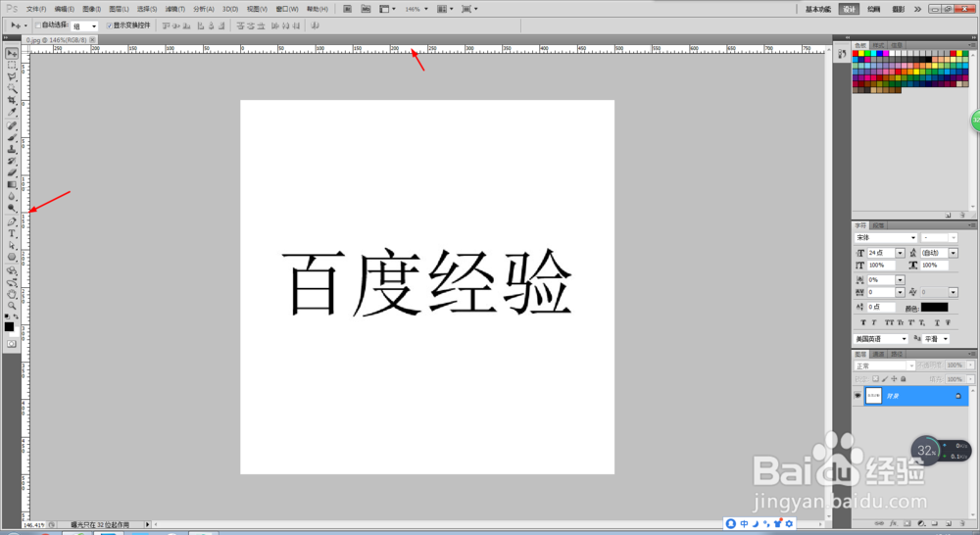The width and height of the screenshot is (980, 535).
Task: Select the Polygonal Lasso tool
Action: 12,76
